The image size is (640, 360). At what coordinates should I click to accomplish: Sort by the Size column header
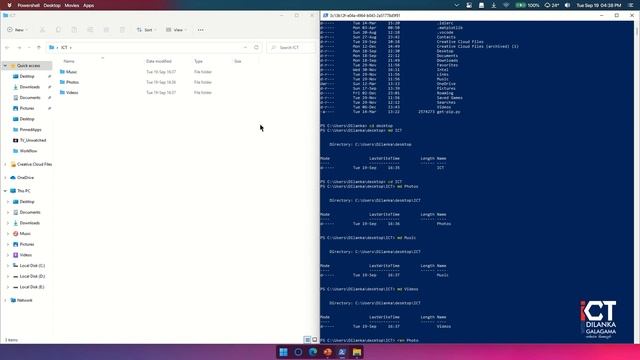coord(238,61)
